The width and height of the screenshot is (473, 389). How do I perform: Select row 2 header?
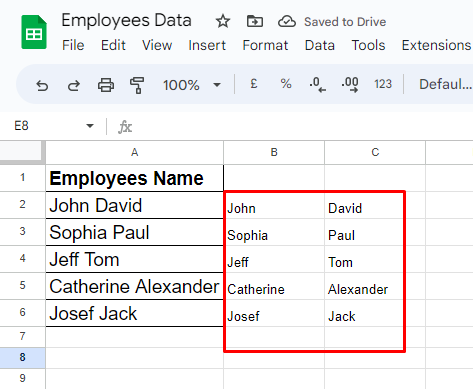[x=22, y=205]
